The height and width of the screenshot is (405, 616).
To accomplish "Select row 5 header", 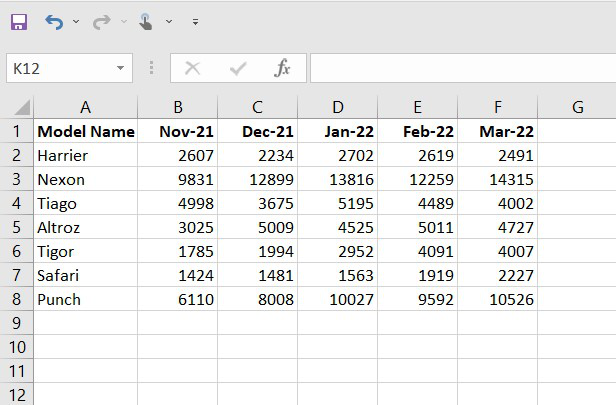I will tap(16, 227).
